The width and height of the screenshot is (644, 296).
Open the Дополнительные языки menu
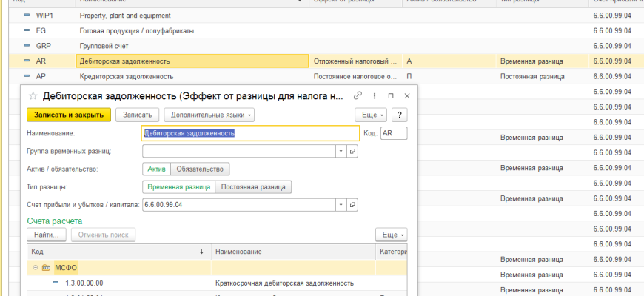209,115
